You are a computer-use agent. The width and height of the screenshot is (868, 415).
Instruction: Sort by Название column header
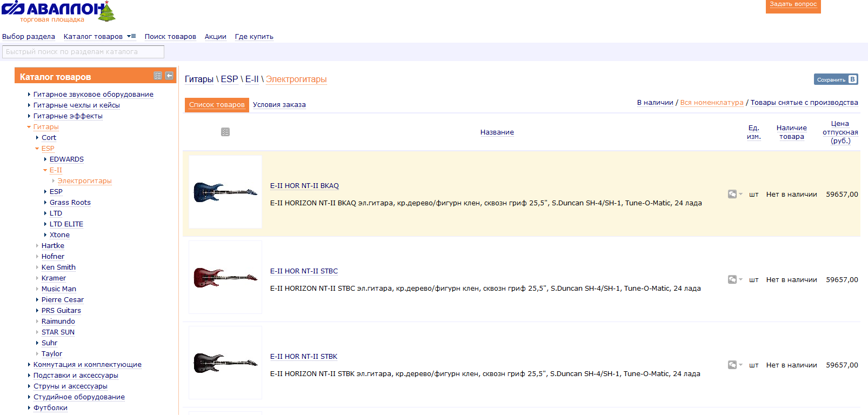[497, 132]
